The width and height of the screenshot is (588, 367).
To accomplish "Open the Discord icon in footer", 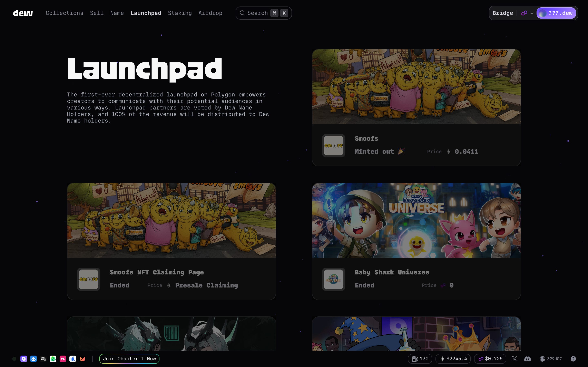I will [x=528, y=359].
